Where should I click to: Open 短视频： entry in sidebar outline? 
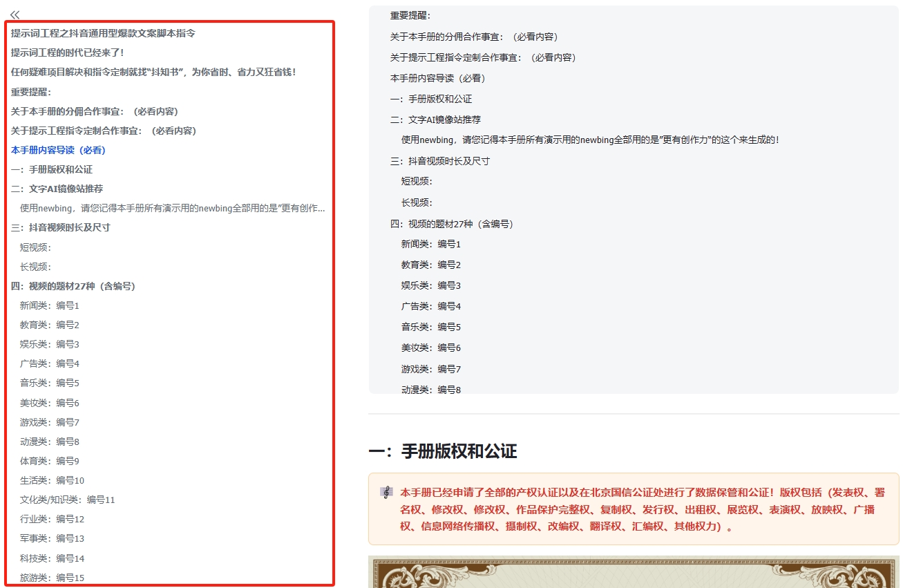(36, 247)
